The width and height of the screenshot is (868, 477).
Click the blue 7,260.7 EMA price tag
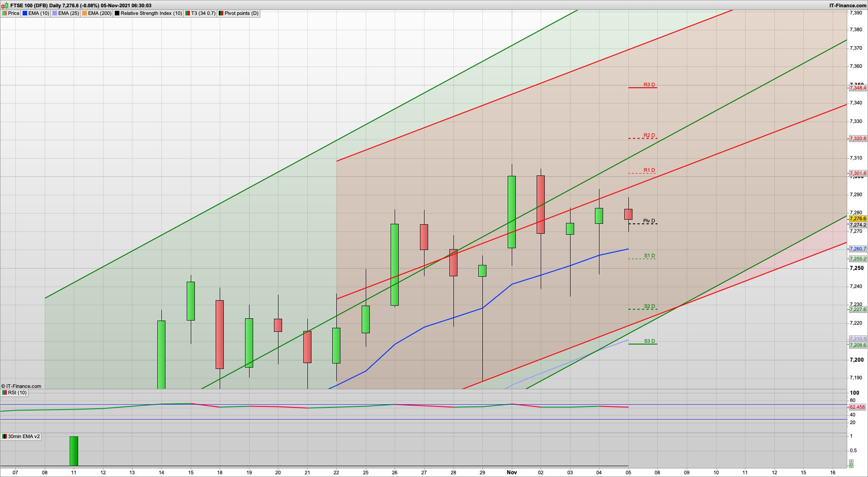[858, 249]
